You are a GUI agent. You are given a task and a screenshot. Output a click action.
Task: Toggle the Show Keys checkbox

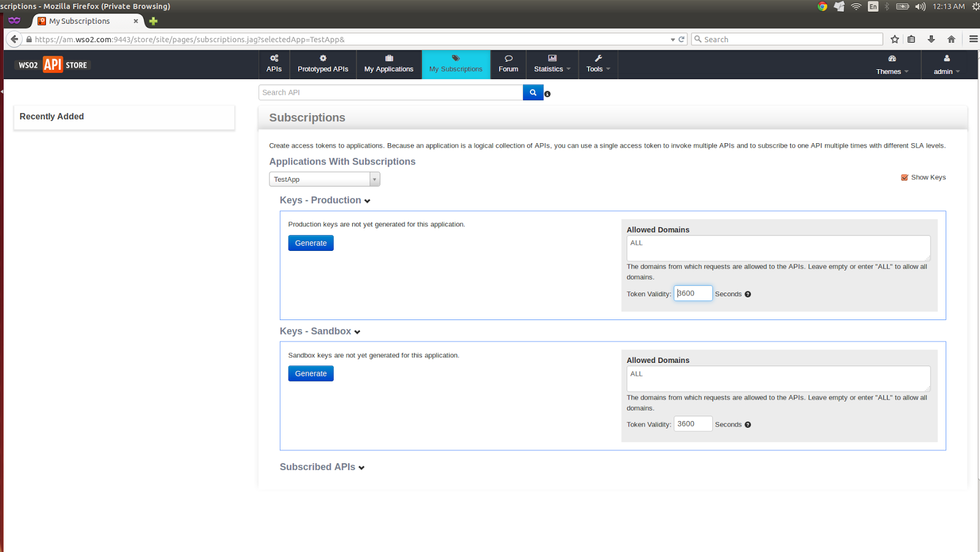click(x=905, y=177)
